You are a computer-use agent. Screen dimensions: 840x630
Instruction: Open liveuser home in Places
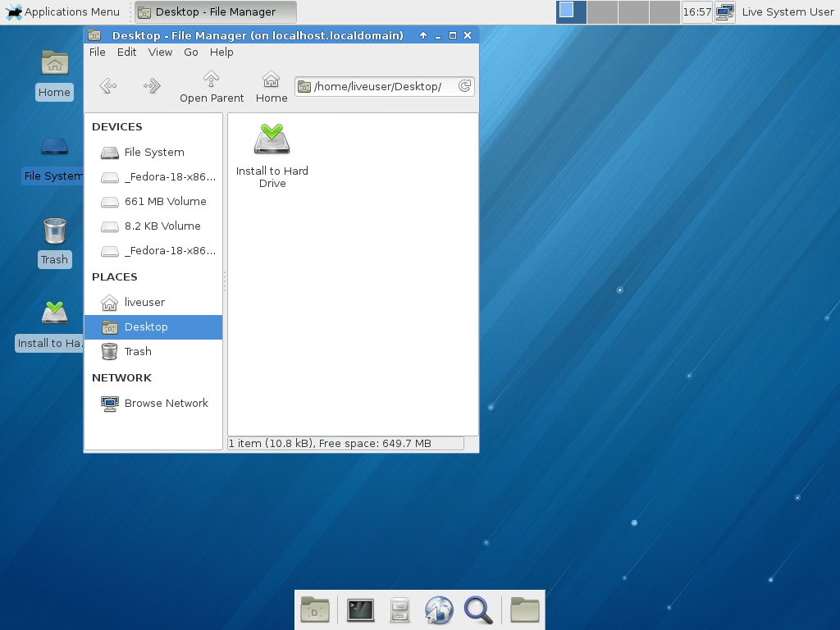click(153, 302)
